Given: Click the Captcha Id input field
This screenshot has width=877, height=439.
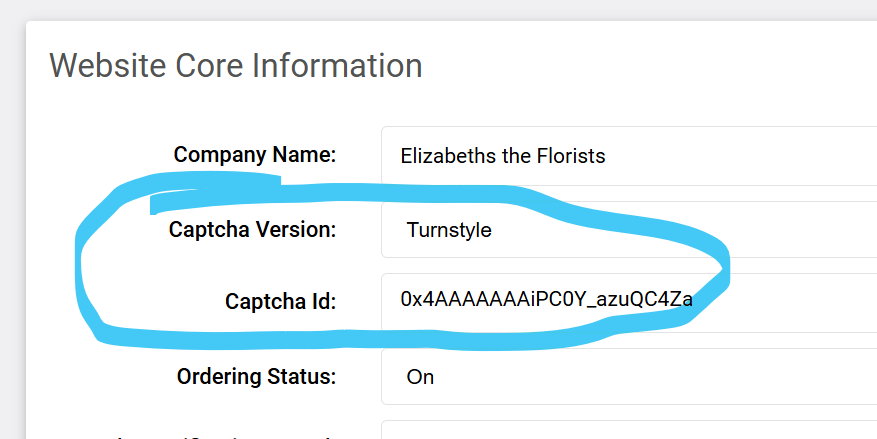Looking at the screenshot, I should [x=629, y=303].
